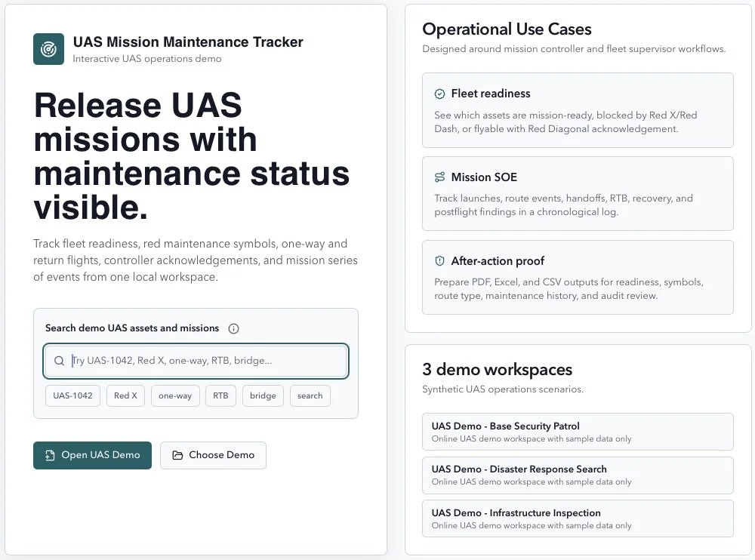755x560 pixels.
Task: Click the Mission SOE route icon
Action: 439,177
